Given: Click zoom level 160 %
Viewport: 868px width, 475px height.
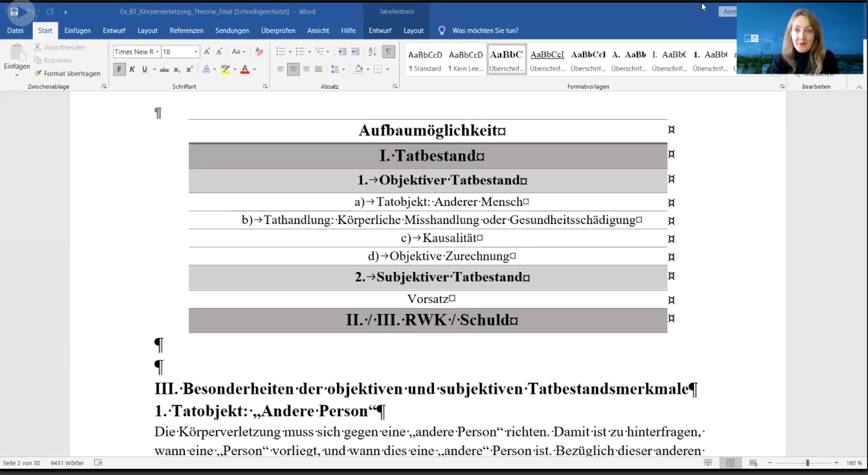Looking at the screenshot, I should click(x=854, y=463).
